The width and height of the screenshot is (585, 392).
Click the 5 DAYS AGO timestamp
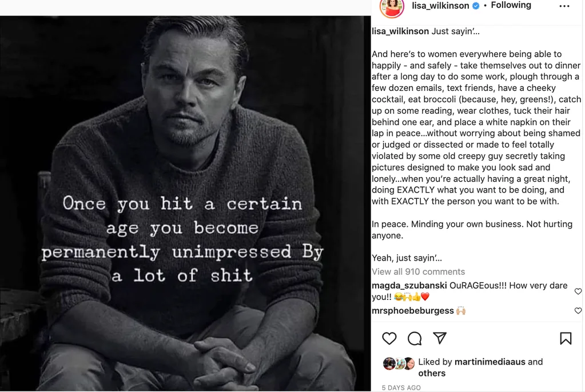click(401, 388)
